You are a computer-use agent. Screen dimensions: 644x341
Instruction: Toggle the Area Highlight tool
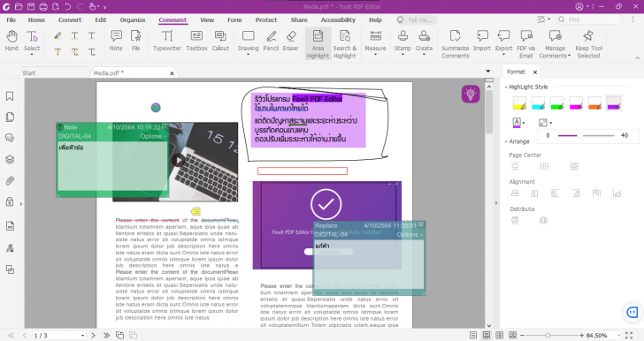pyautogui.click(x=318, y=44)
